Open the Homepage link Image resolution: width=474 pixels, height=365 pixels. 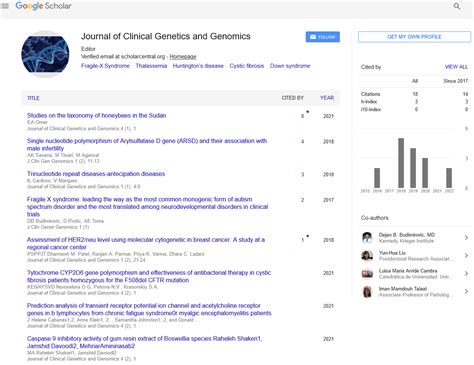tap(183, 57)
